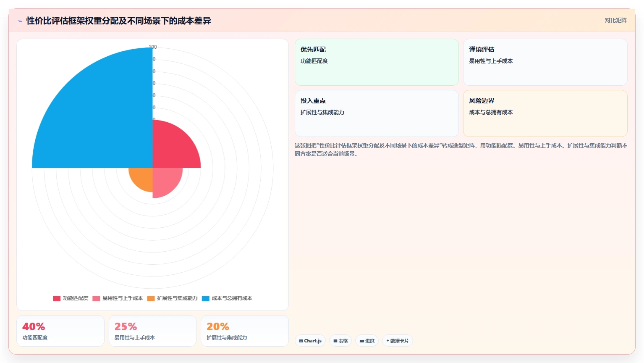
Task: Toggle the 扩展性与集成能力 legend item
Action: coord(172,298)
